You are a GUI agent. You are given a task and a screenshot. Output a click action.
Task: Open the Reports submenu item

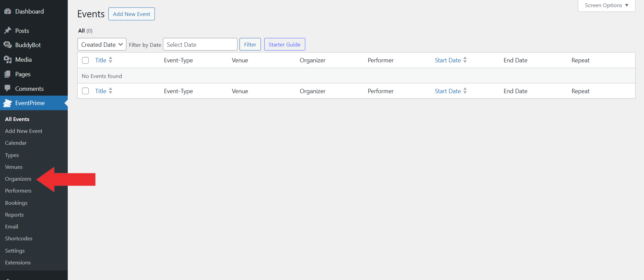pos(14,215)
